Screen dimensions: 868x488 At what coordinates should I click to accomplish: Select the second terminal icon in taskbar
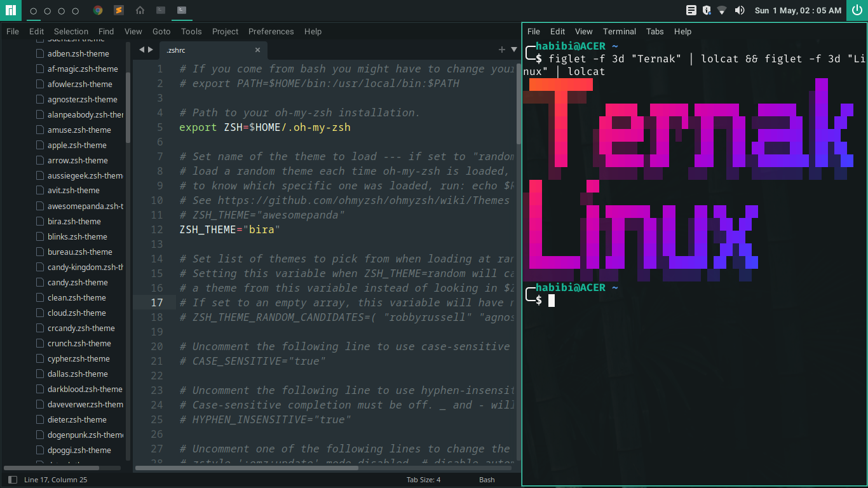(181, 10)
